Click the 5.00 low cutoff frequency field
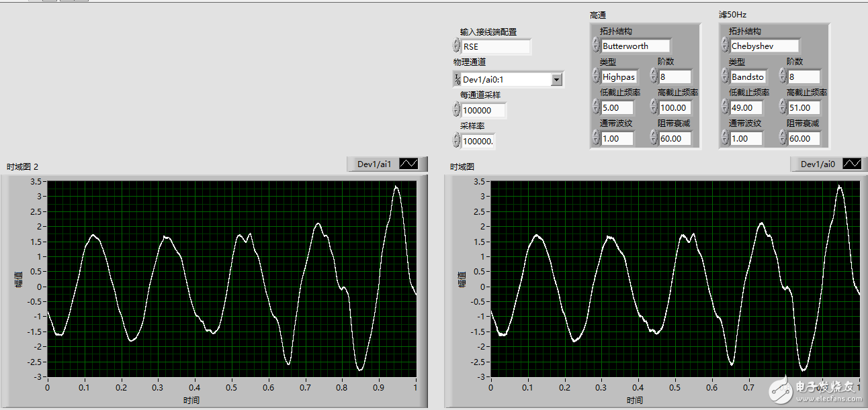The width and height of the screenshot is (868, 410). (x=617, y=107)
